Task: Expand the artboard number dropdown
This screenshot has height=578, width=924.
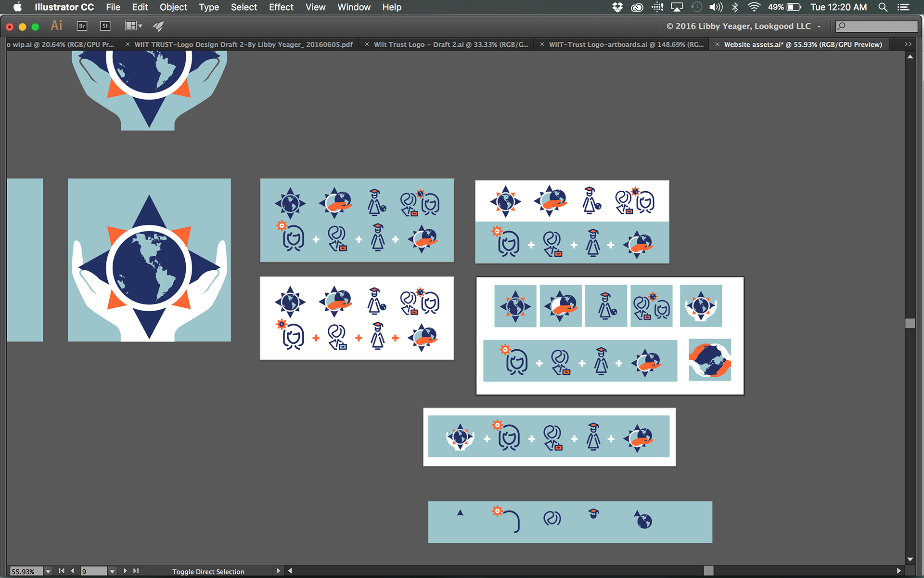Action: tap(112, 571)
